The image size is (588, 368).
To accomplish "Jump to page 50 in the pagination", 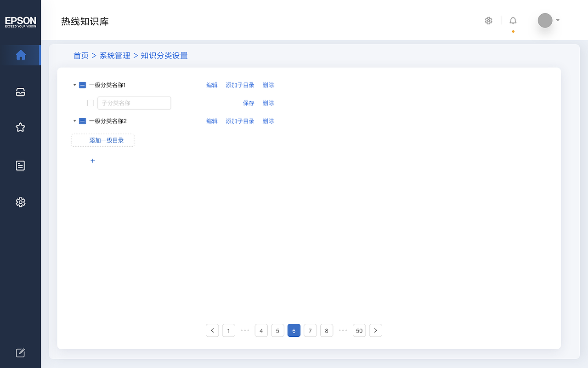I will click(x=359, y=330).
